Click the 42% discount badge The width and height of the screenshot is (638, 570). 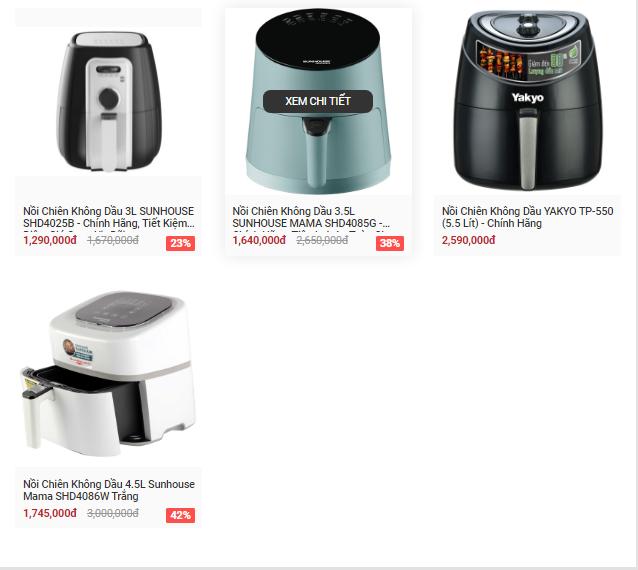[x=180, y=515]
